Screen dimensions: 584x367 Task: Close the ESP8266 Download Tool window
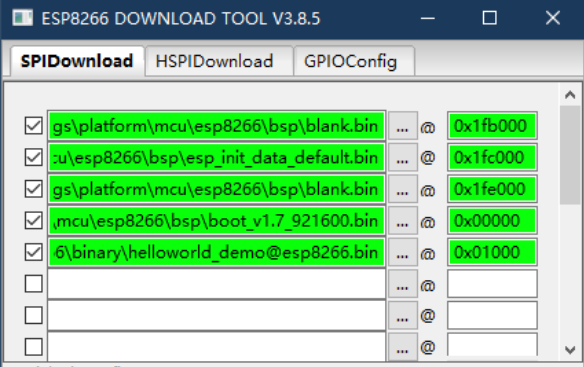(x=553, y=18)
